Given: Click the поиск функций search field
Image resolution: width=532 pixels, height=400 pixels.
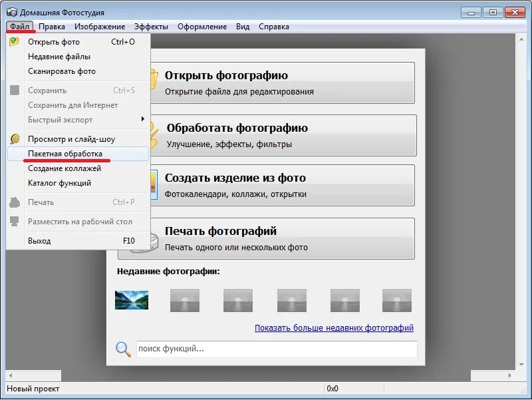Looking at the screenshot, I should coord(277,349).
